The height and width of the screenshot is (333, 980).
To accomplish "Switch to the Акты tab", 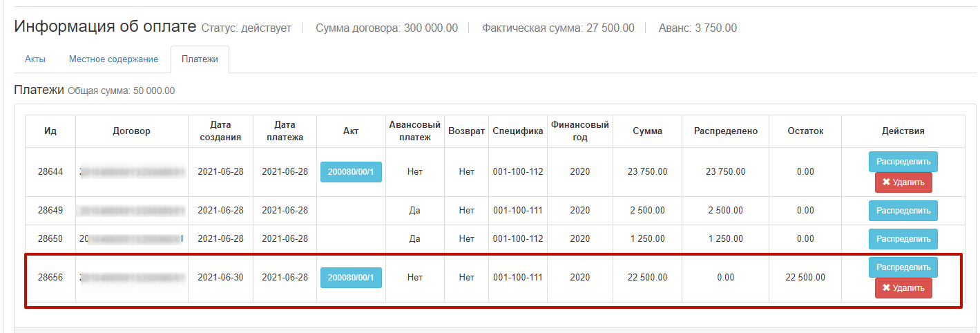I will pos(35,59).
